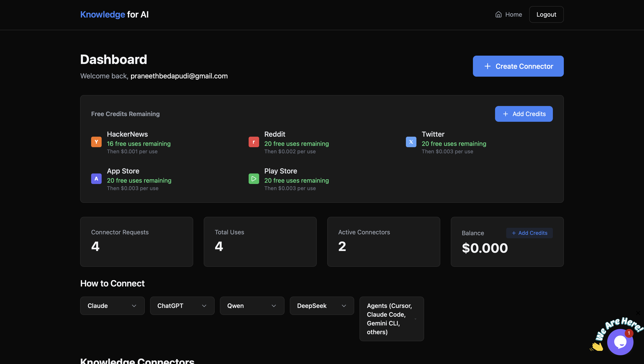Click the HackerNews connector icon
Viewport: 644px width, 364px height.
point(96,142)
